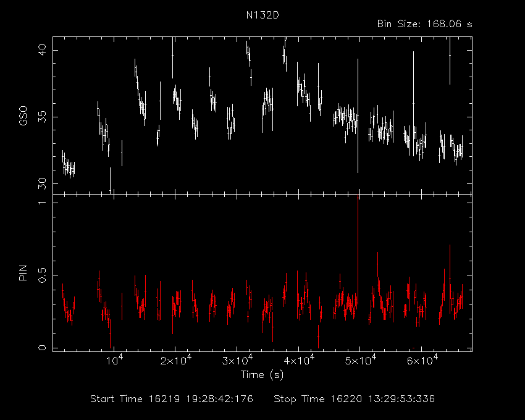
Task: Click the 0.5 tick label on PIN axis
Action: (43, 275)
